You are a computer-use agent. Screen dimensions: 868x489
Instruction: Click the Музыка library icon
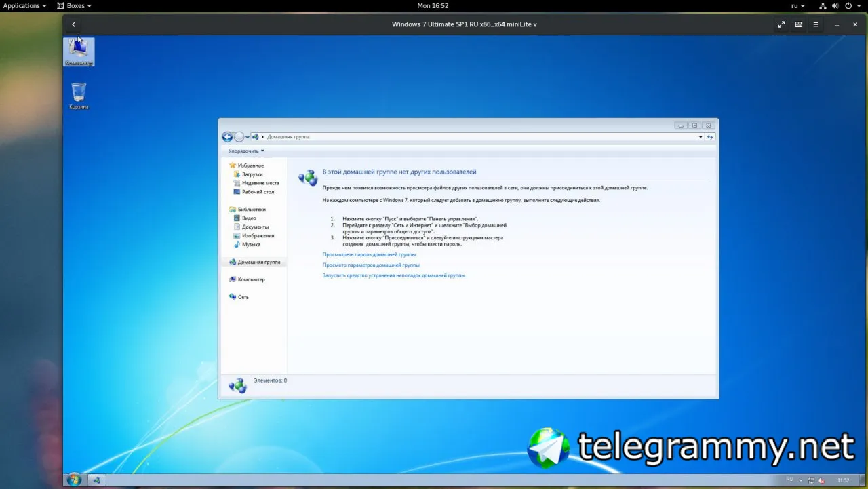(x=237, y=244)
